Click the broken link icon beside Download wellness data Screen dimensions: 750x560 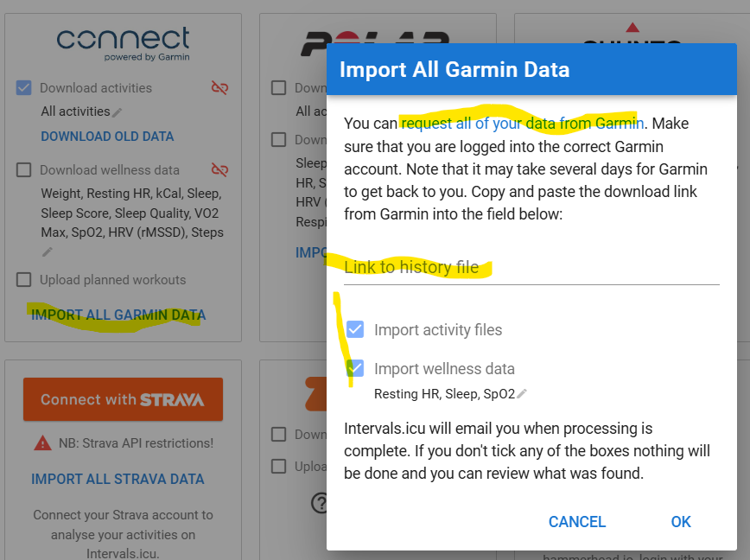tap(219, 169)
